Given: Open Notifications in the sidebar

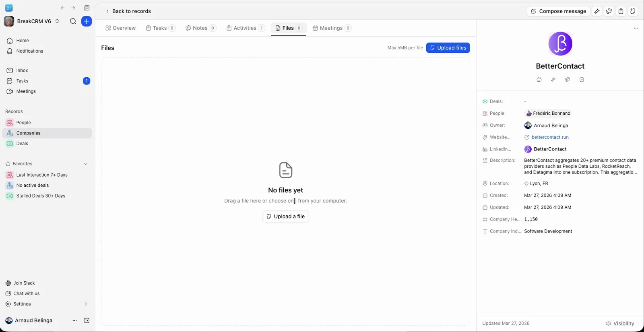Looking at the screenshot, I should pyautogui.click(x=47, y=51).
